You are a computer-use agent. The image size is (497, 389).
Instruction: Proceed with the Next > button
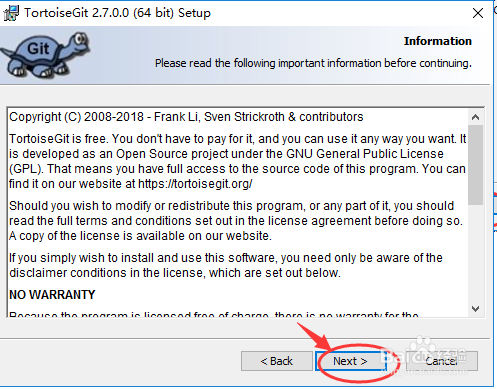tap(350, 361)
